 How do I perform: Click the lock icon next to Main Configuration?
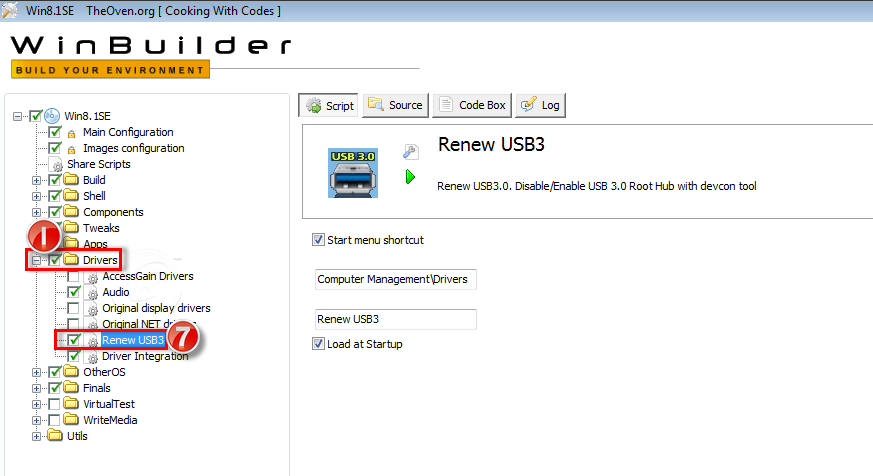click(71, 134)
